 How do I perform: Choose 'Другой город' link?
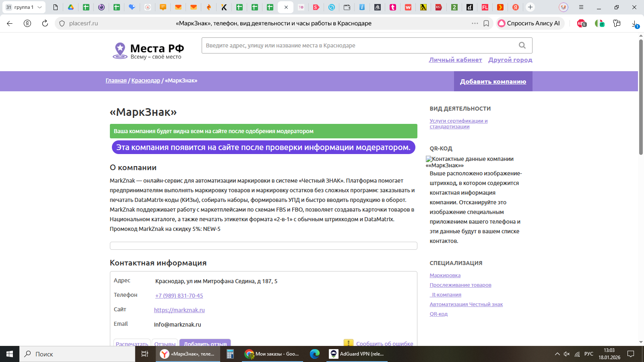pyautogui.click(x=510, y=60)
